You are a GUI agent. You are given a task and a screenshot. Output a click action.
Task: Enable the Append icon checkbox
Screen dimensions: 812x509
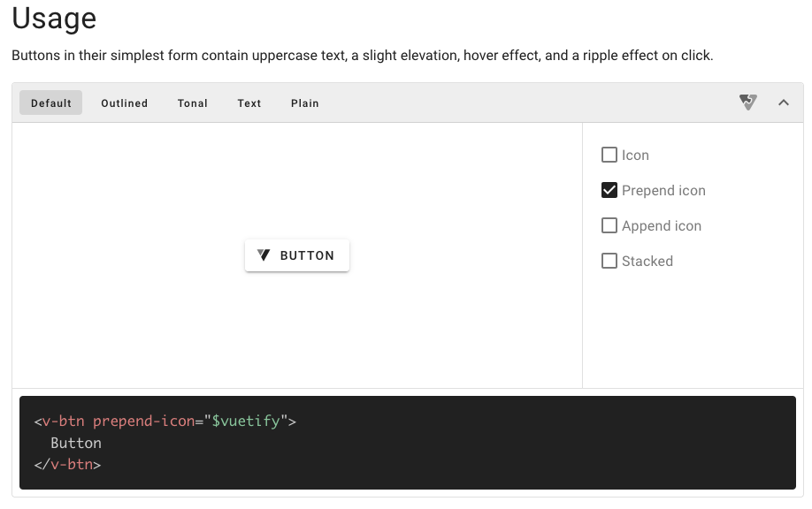[609, 225]
